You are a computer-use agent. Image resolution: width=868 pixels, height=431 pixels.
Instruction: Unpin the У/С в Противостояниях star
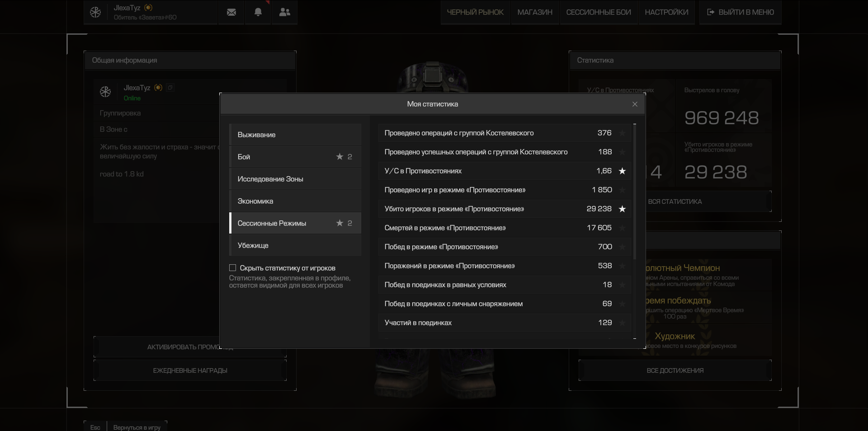tap(622, 171)
